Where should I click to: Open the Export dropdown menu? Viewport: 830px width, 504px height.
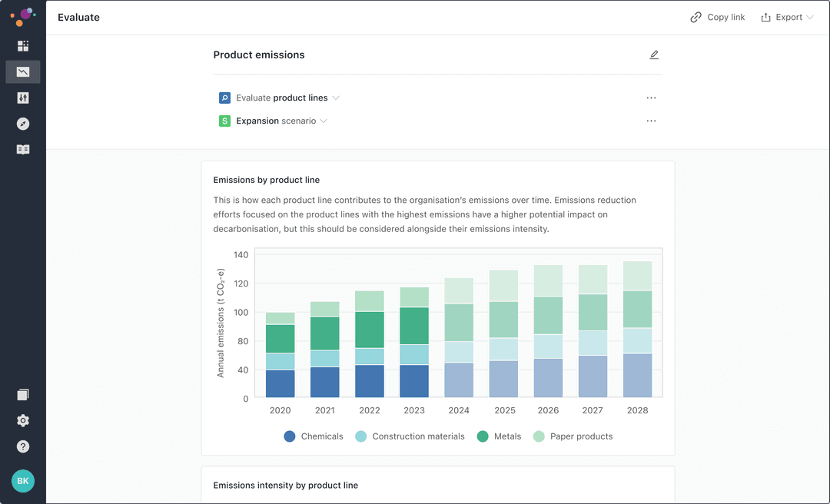tap(787, 18)
